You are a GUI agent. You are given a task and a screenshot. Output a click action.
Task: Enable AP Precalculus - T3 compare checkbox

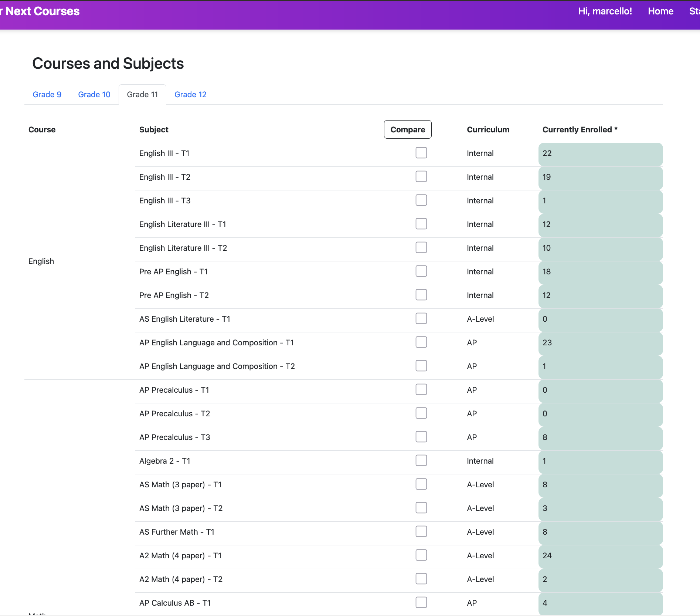click(421, 437)
